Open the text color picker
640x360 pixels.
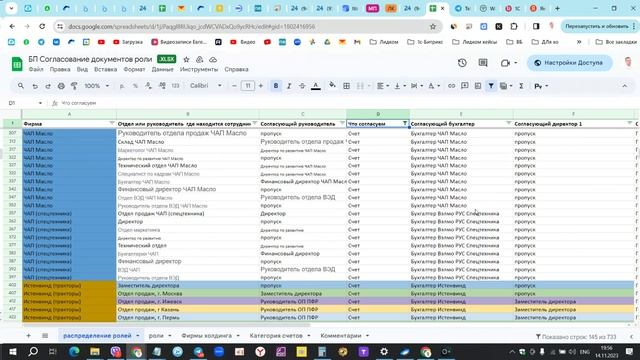click(316, 86)
